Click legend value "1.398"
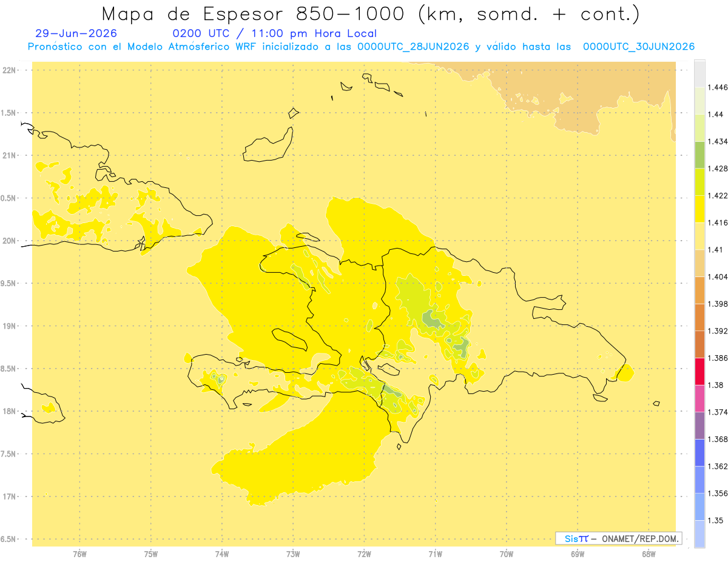 click(718, 304)
